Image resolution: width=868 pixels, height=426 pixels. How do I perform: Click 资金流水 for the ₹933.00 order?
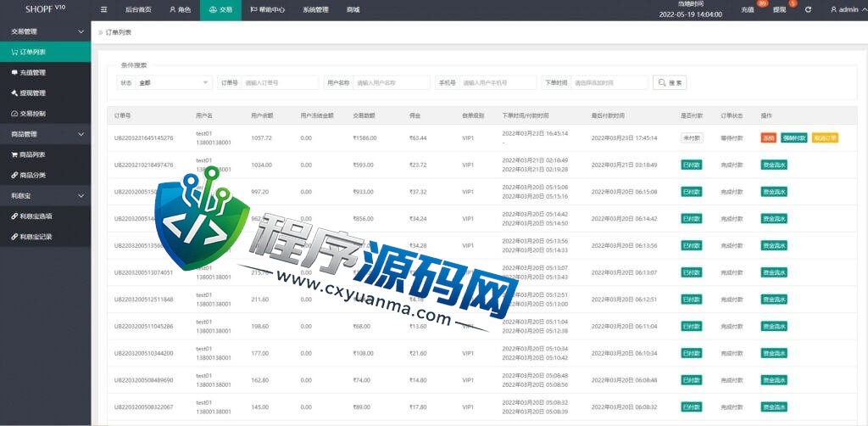[774, 192]
